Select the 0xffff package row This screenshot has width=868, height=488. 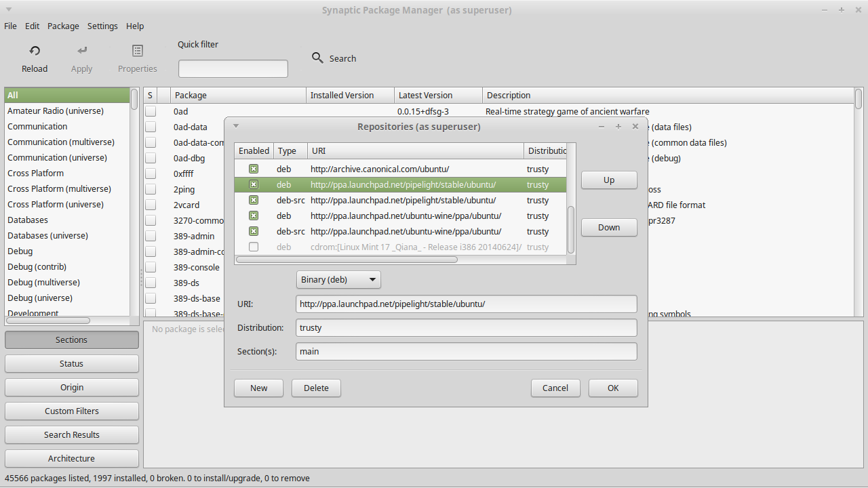[184, 174]
